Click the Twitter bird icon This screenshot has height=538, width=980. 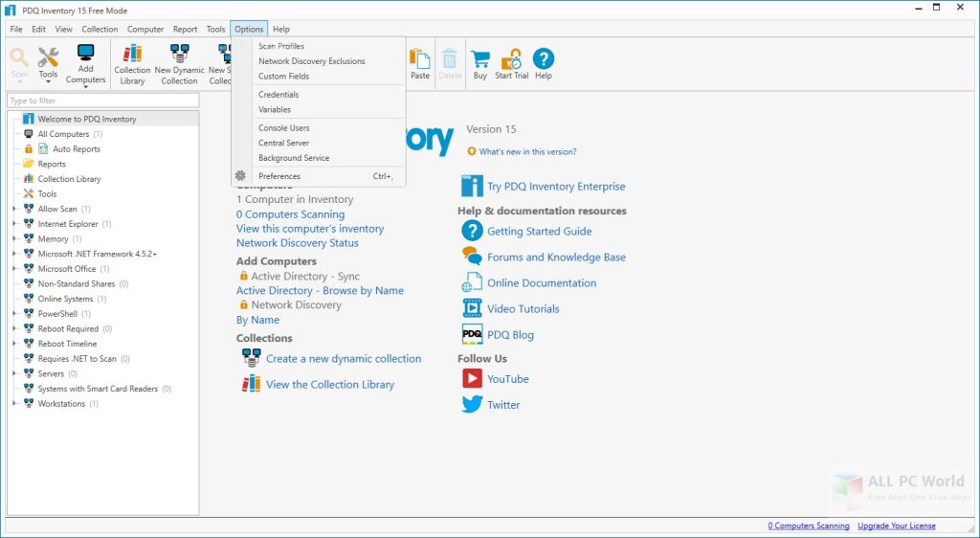point(472,404)
